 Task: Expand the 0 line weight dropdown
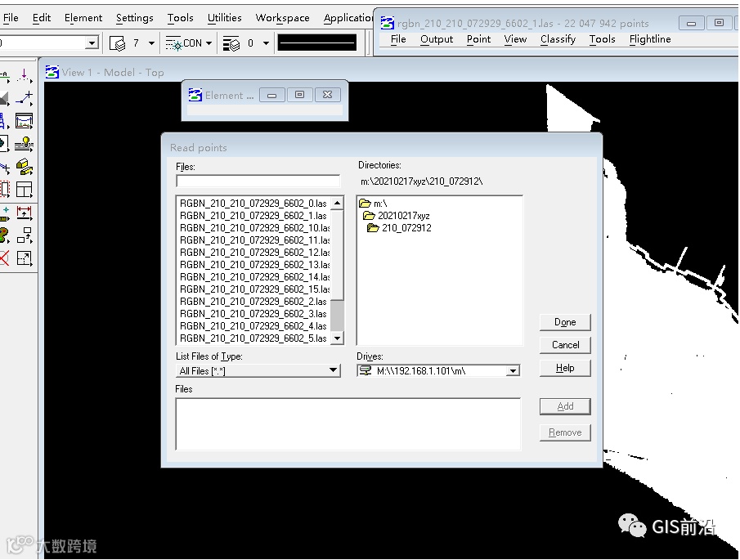267,43
